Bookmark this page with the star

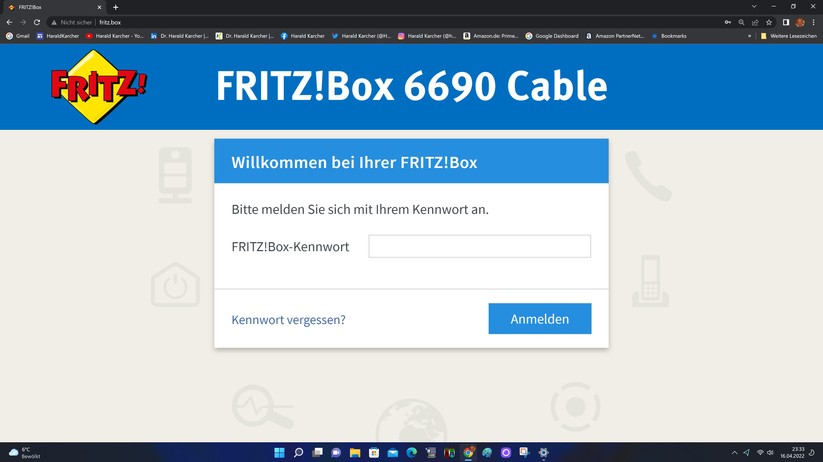click(x=769, y=22)
